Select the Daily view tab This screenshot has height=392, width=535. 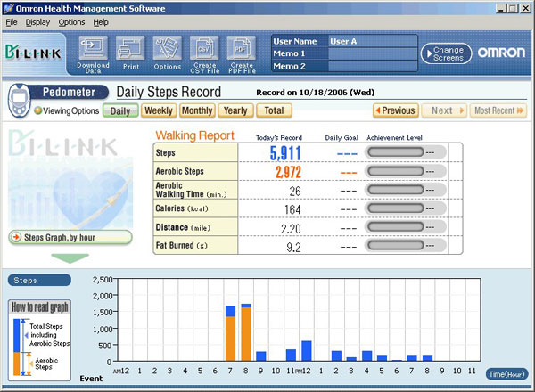click(x=120, y=110)
